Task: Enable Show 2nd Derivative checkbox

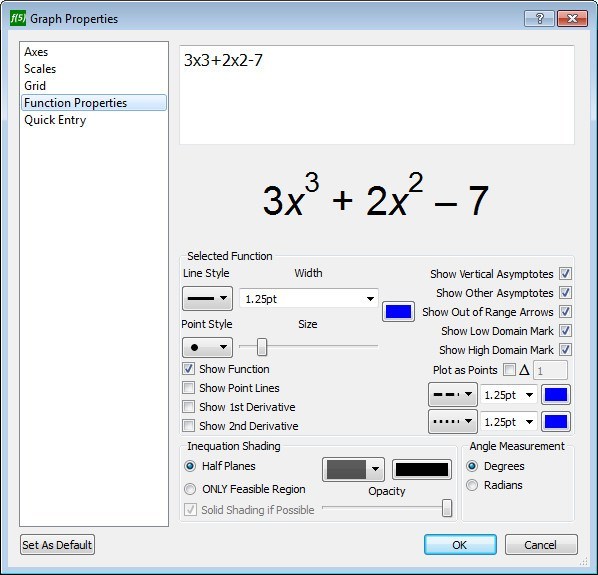Action: click(x=188, y=426)
